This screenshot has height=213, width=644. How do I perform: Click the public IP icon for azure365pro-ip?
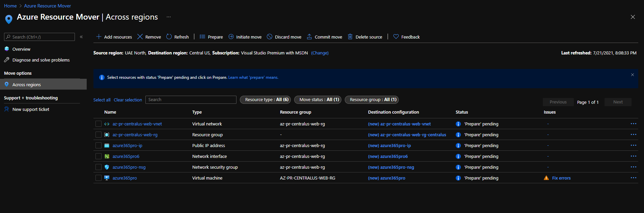pos(107,145)
